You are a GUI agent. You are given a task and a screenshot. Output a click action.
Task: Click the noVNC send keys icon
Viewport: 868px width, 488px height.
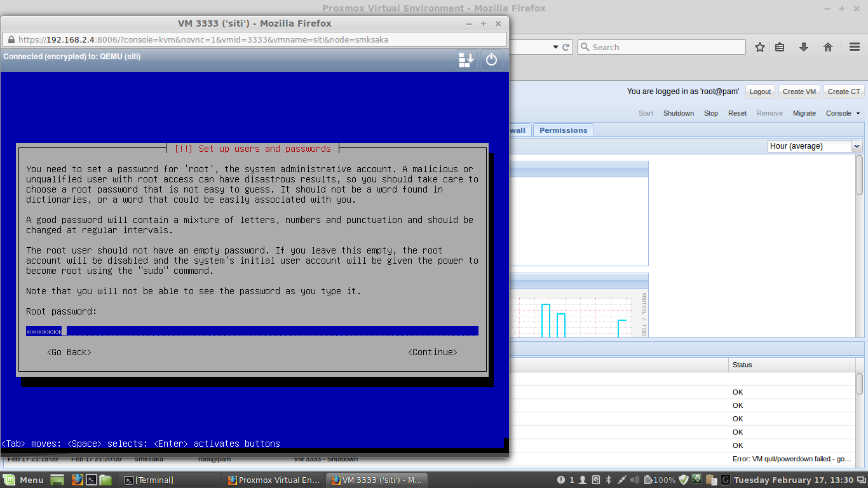coord(466,60)
